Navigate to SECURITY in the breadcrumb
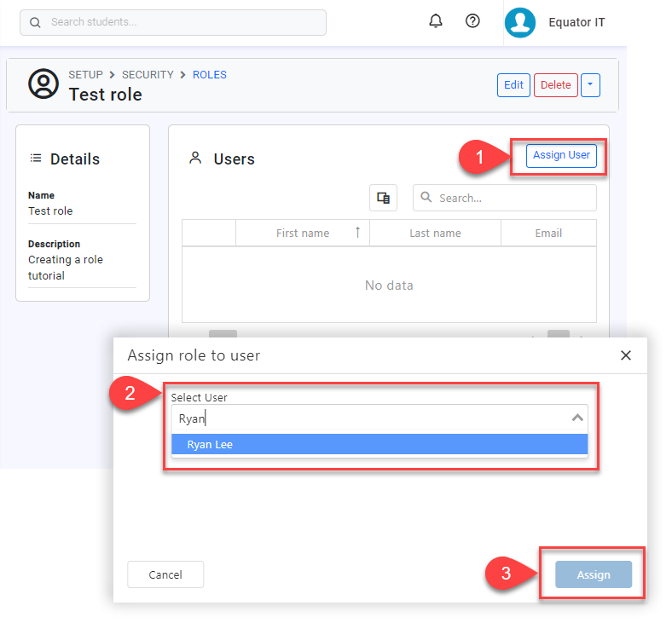This screenshot has width=672, height=623. tap(148, 75)
